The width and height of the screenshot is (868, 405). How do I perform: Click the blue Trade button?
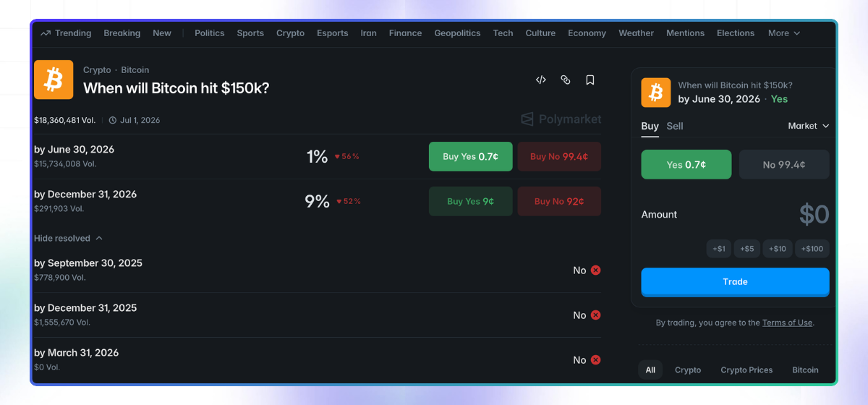pos(735,282)
